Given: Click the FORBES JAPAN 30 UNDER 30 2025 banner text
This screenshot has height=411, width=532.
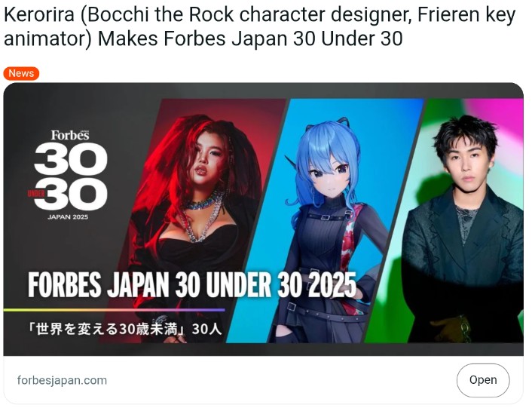Looking at the screenshot, I should [x=192, y=284].
